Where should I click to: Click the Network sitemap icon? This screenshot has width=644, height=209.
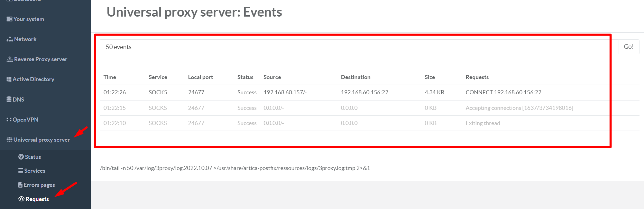coord(10,39)
